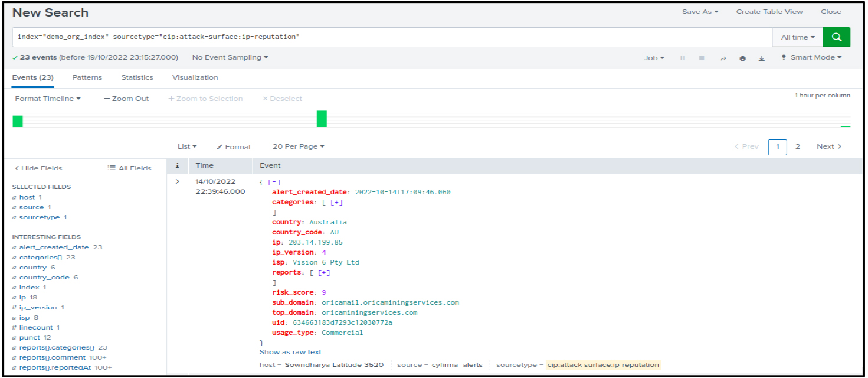Switch to the Events (23) tab

coord(33,77)
